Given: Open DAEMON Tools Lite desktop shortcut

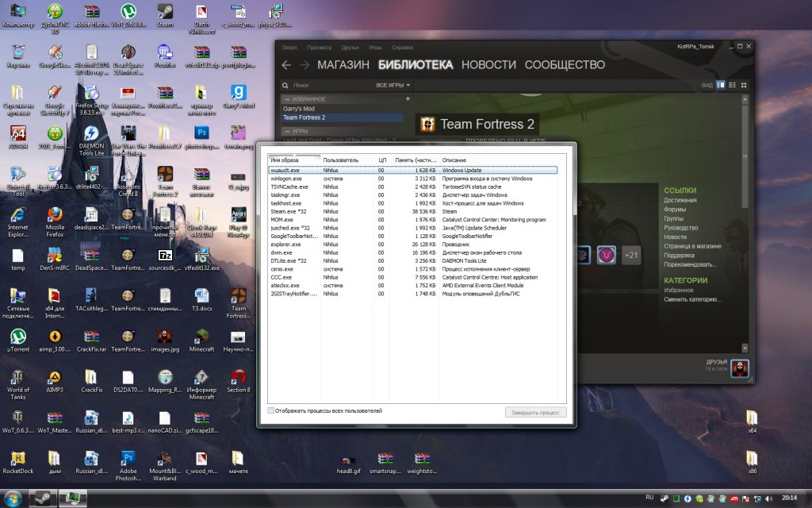Looking at the screenshot, I should [92, 140].
